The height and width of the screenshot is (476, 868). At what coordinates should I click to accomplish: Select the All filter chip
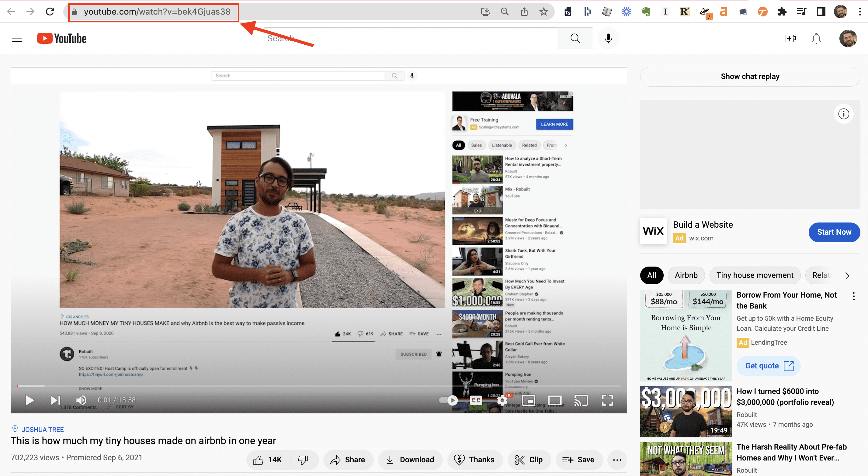point(651,275)
